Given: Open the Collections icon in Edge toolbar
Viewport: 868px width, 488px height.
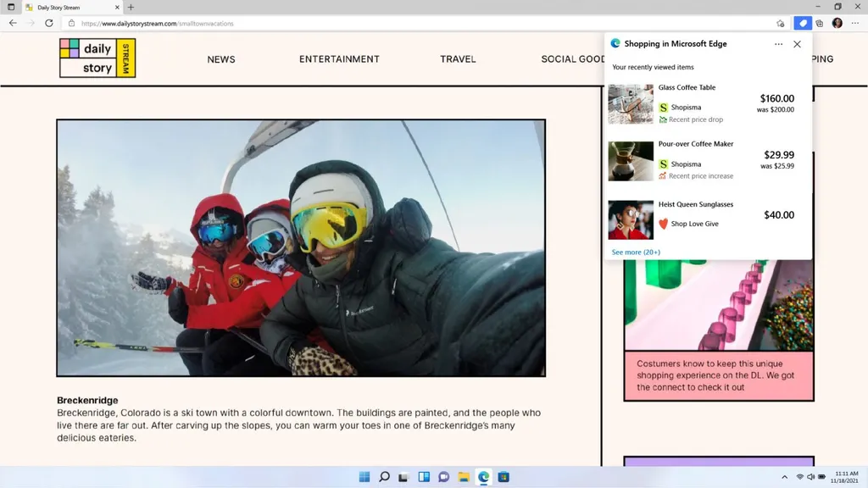Looking at the screenshot, I should click(819, 24).
